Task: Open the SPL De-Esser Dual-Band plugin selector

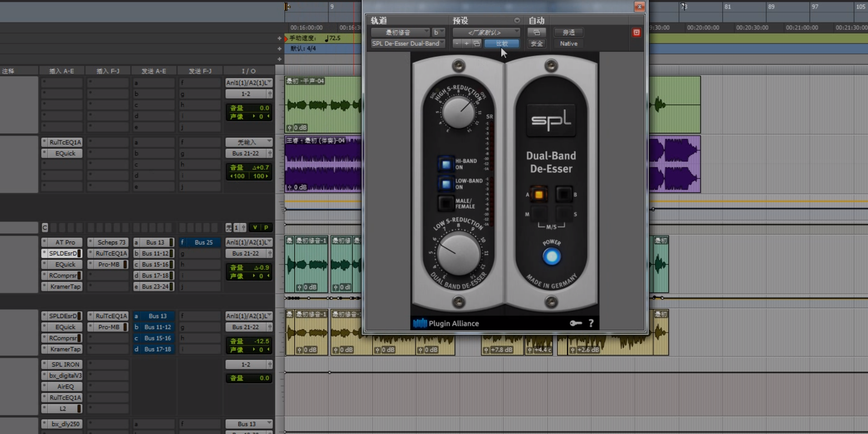Action: click(x=407, y=44)
